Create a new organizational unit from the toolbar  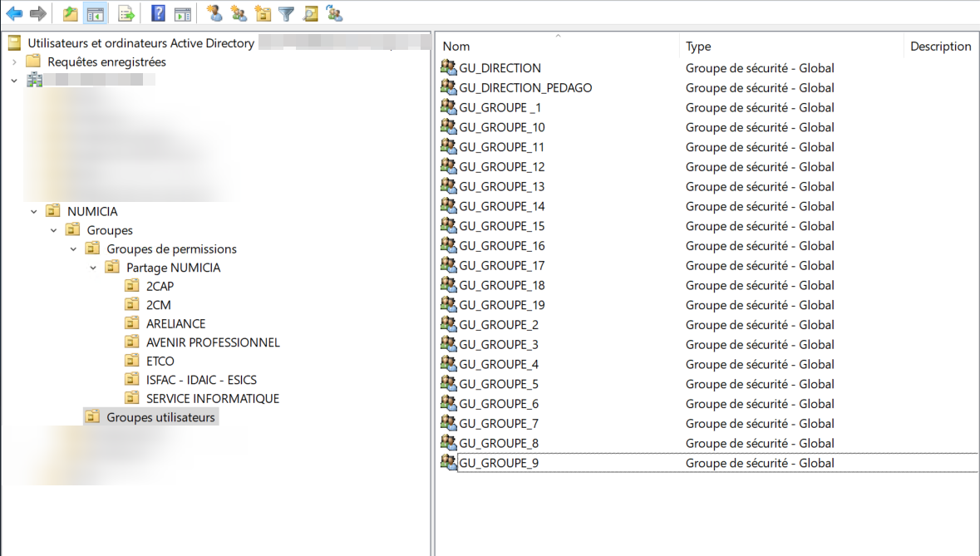pos(263,13)
